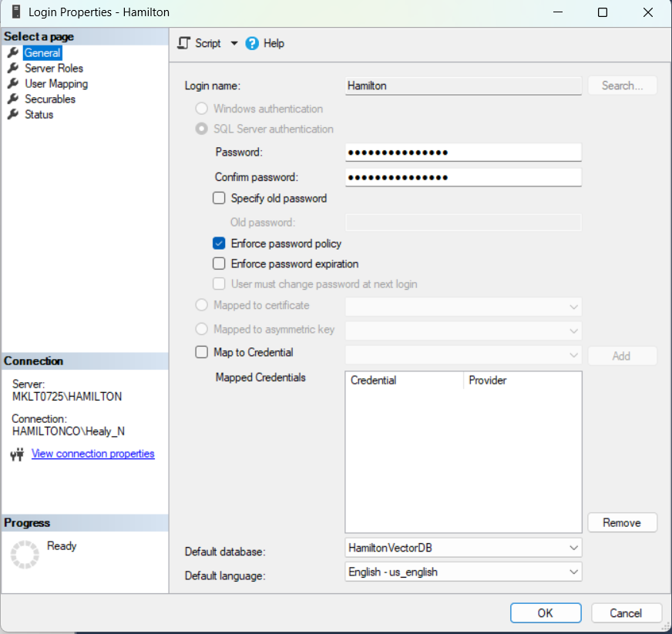Switch to the Server Roles page
The image size is (672, 634).
click(x=53, y=68)
